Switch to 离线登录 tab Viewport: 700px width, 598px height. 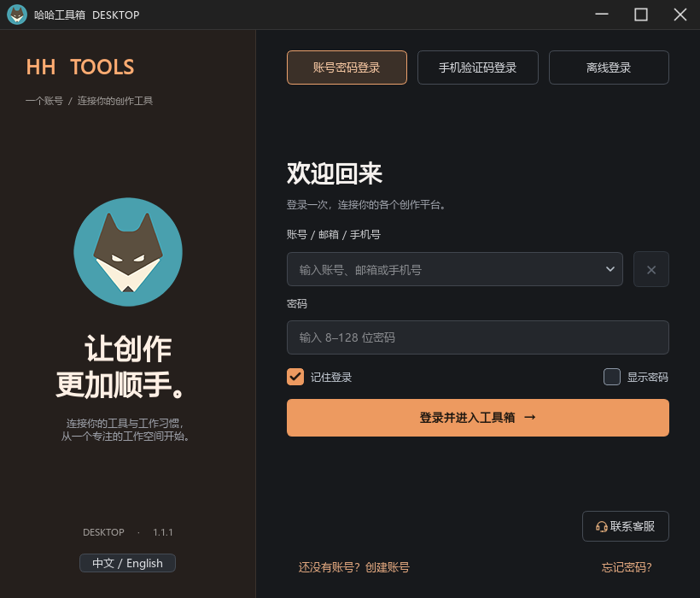[x=609, y=67]
